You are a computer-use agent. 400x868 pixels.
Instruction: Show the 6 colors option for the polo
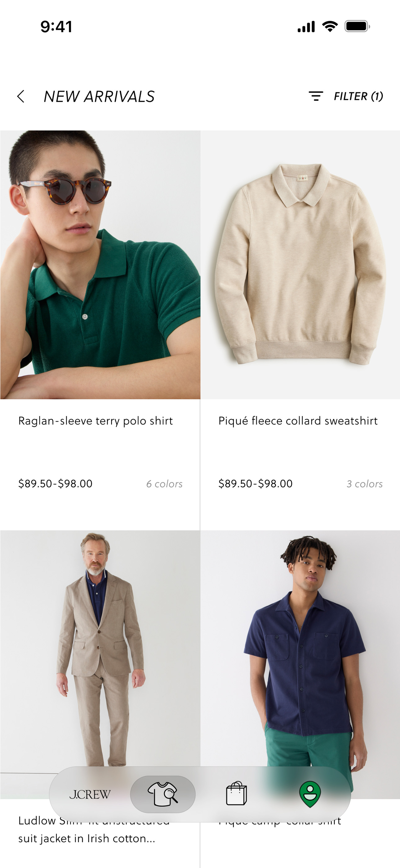tap(164, 484)
